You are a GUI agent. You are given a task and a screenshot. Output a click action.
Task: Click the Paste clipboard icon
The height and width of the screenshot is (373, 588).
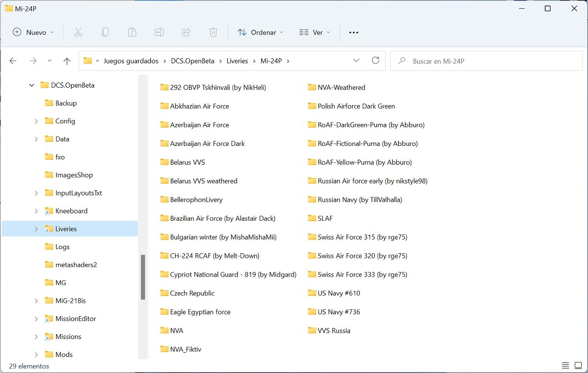[x=132, y=32]
